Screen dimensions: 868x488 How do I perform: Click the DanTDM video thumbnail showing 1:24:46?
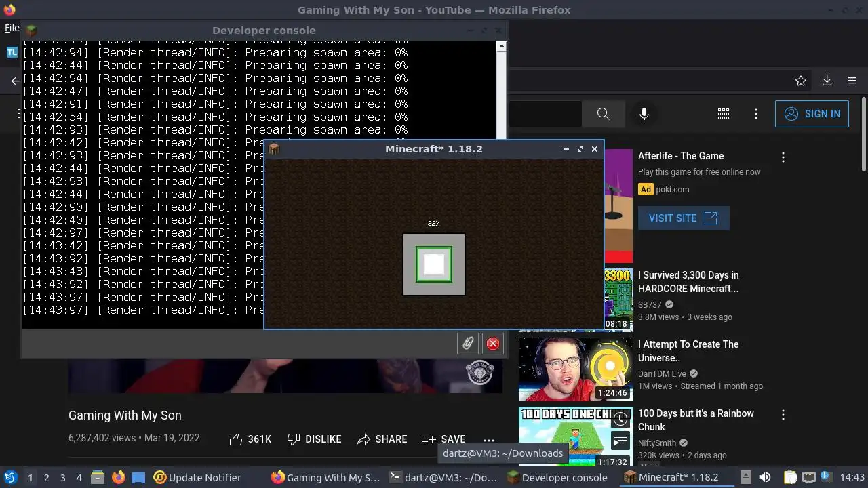pos(575,369)
